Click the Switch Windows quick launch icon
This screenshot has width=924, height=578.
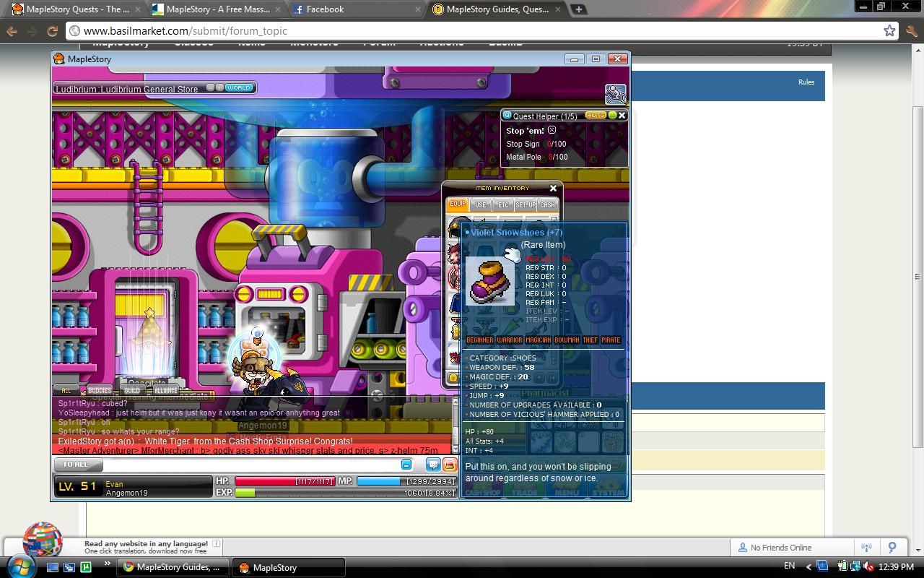point(69,567)
